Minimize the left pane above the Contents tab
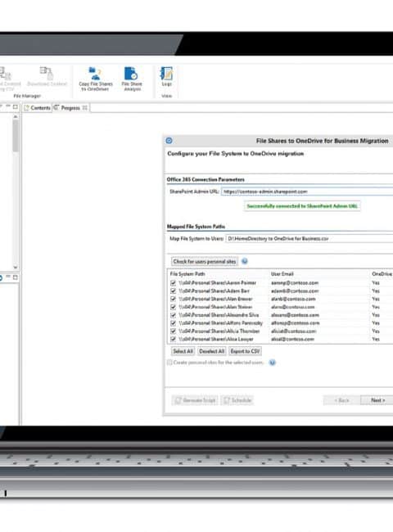The width and height of the screenshot is (393, 532). (x=8, y=106)
